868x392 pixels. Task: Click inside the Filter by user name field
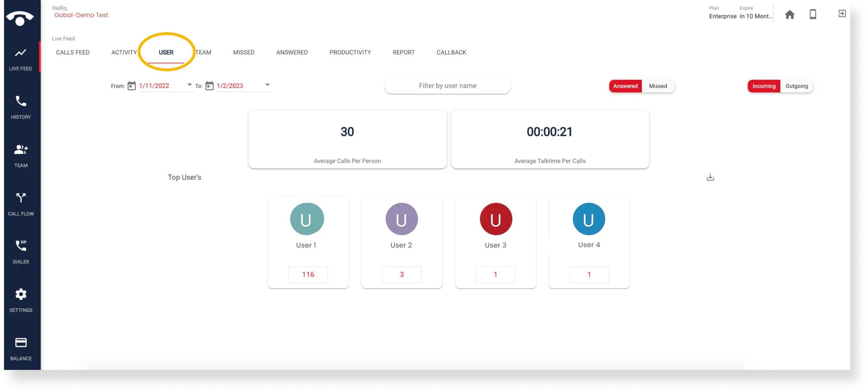(447, 86)
